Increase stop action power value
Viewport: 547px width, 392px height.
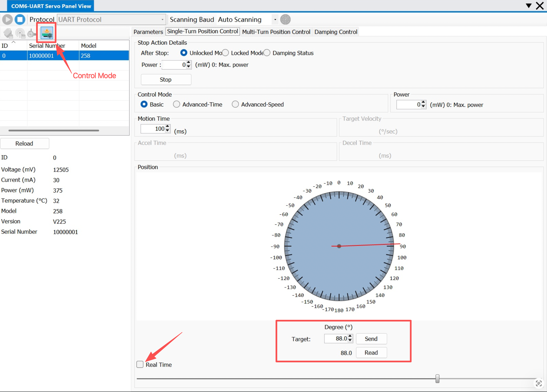tap(189, 63)
